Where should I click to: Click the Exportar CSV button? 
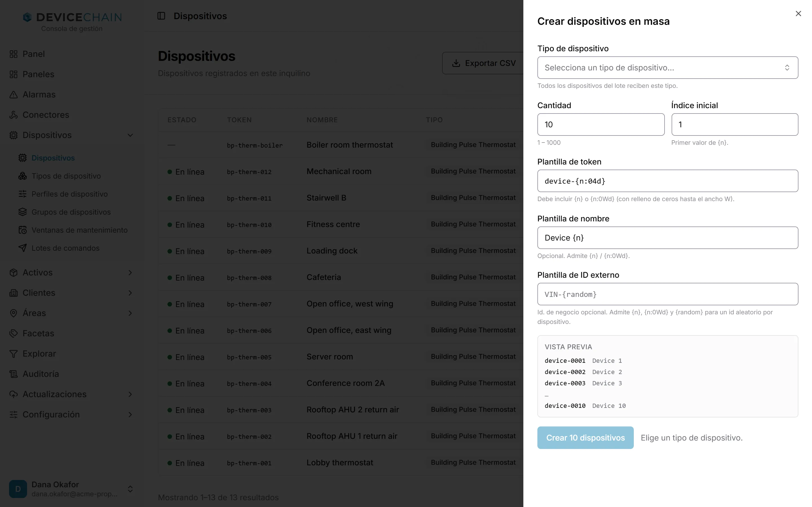pyautogui.click(x=484, y=63)
